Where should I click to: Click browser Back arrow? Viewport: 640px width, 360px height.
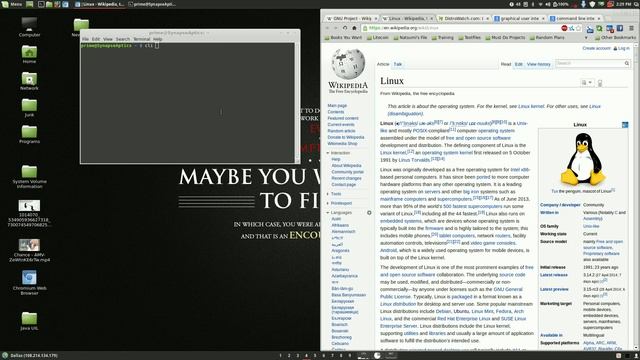(x=327, y=28)
